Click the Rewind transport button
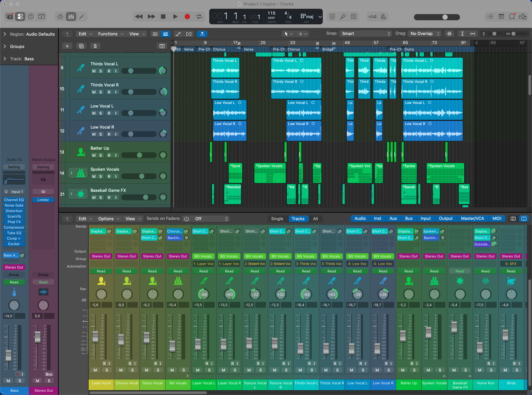 tap(139, 16)
